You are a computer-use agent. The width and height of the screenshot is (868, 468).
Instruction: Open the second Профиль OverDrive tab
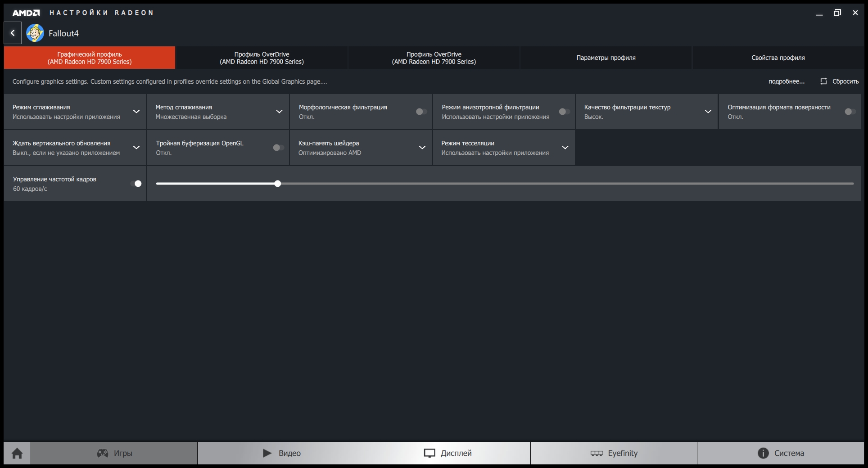434,58
